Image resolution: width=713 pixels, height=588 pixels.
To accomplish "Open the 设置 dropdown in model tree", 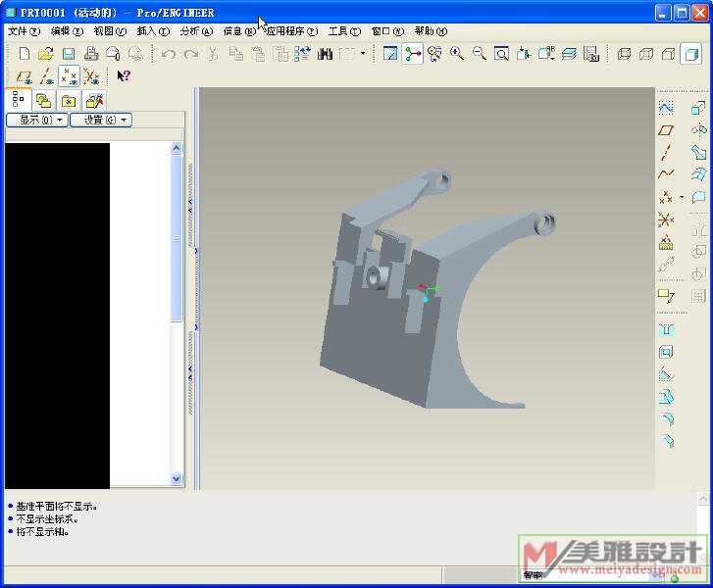I will pos(100,120).
